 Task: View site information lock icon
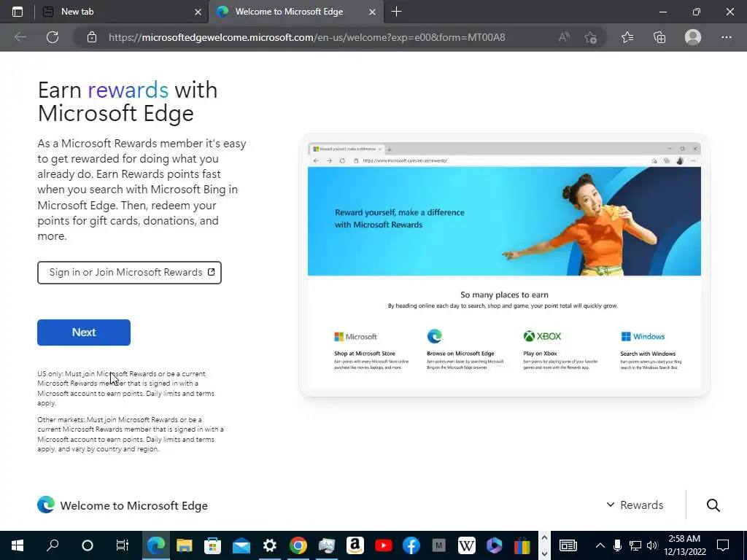coord(92,37)
